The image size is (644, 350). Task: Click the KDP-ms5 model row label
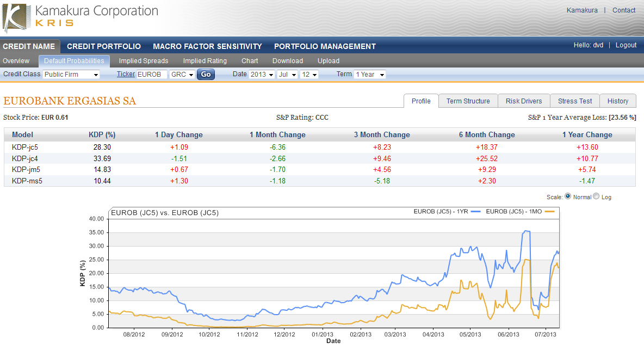point(27,181)
